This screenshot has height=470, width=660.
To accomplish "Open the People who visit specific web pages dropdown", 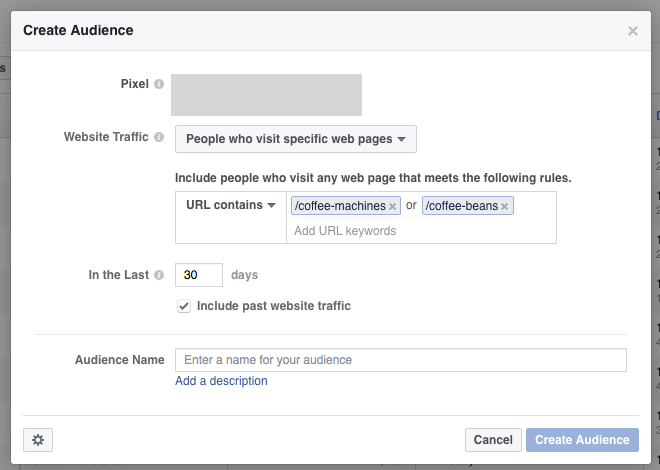I will click(296, 139).
